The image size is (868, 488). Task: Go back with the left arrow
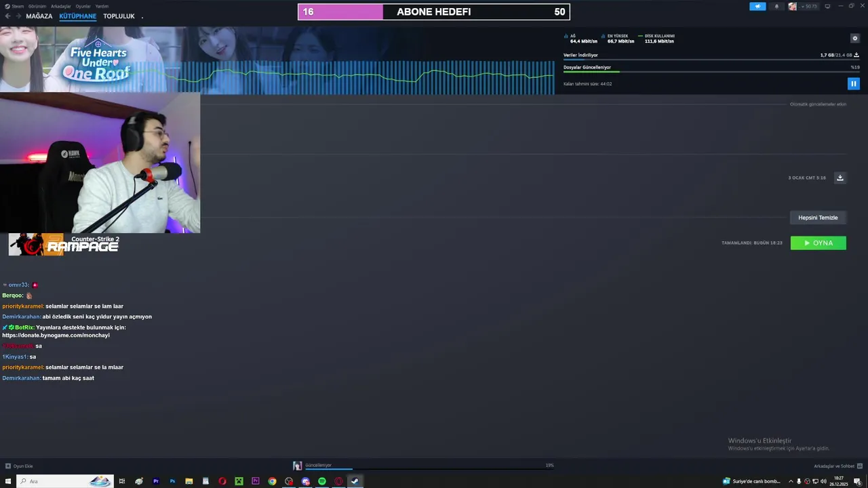pyautogui.click(x=8, y=16)
